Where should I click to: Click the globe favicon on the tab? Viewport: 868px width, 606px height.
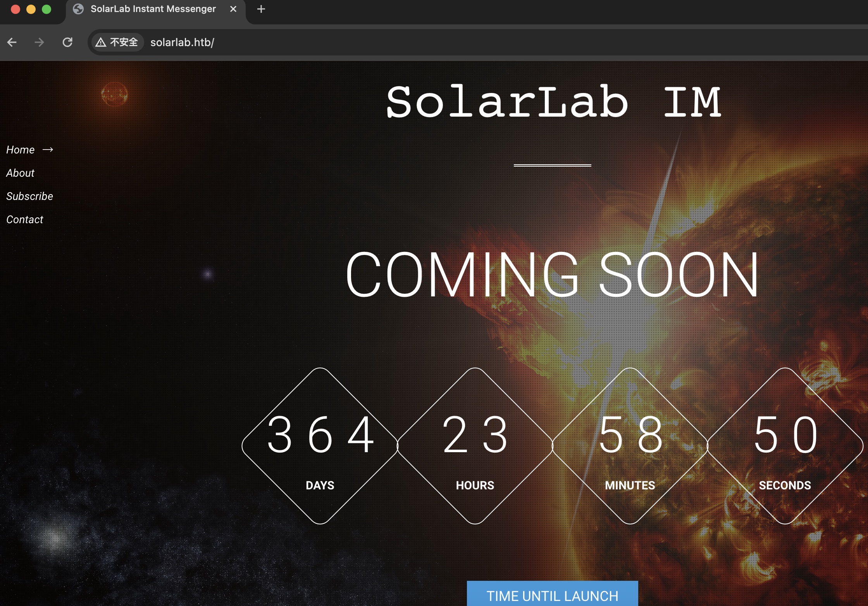(x=78, y=9)
